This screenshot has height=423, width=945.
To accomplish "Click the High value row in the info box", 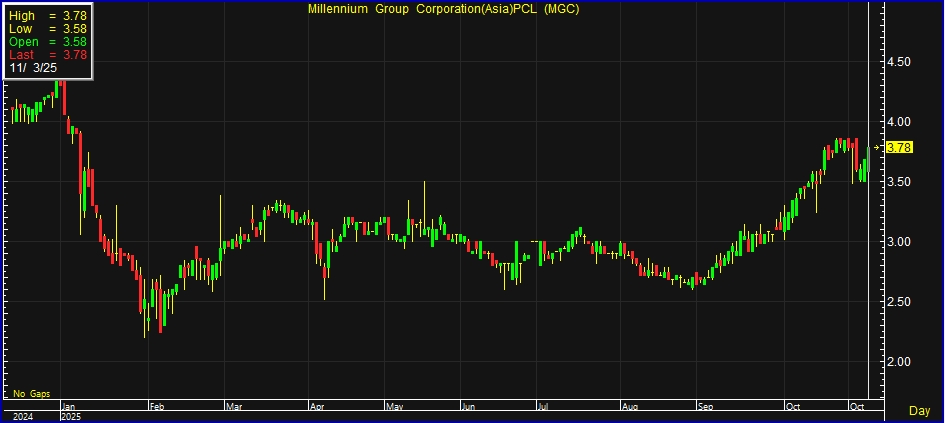I will (47, 17).
